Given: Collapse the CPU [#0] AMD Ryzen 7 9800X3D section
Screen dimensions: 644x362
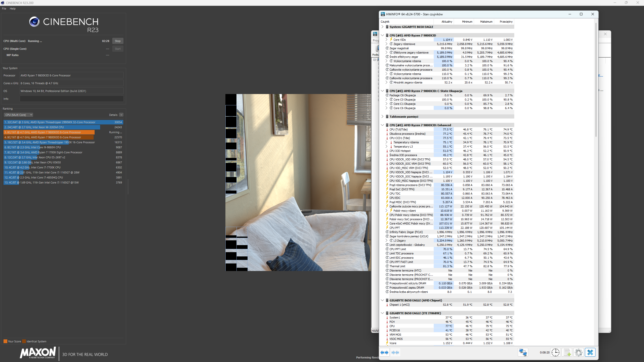Looking at the screenshot, I should pos(382,35).
